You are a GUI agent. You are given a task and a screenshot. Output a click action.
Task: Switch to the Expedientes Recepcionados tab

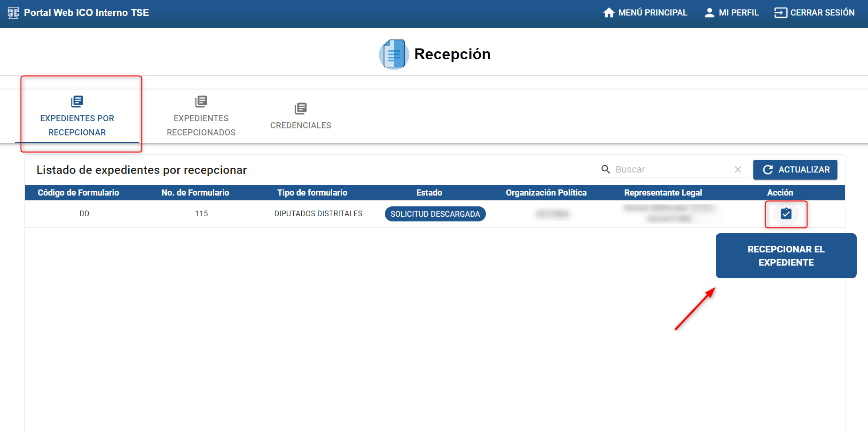(201, 117)
